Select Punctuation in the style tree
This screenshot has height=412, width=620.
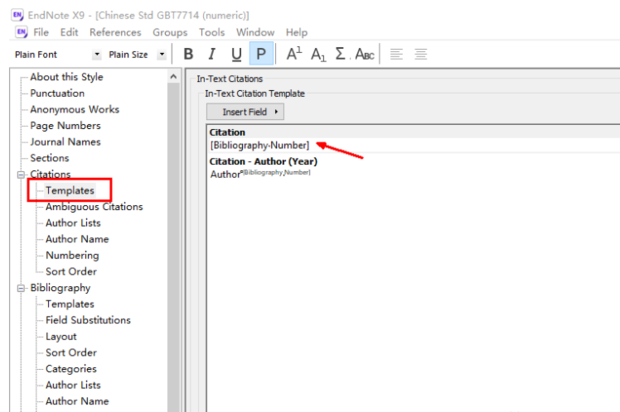[57, 93]
